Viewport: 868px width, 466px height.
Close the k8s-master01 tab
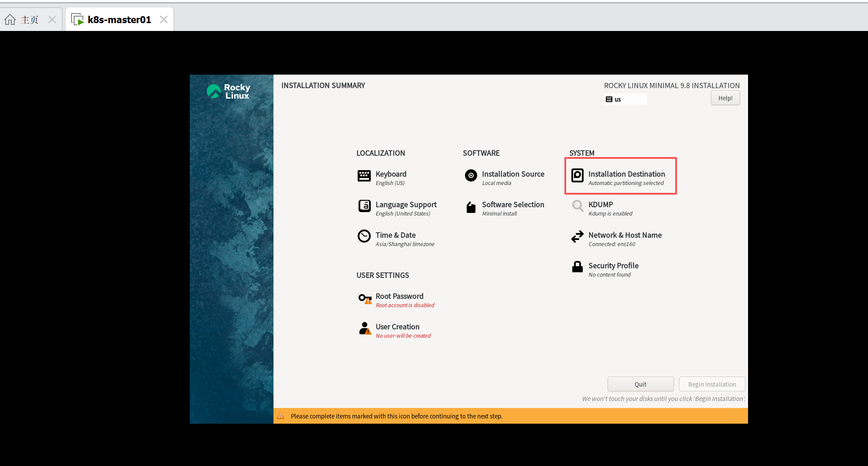tap(164, 20)
